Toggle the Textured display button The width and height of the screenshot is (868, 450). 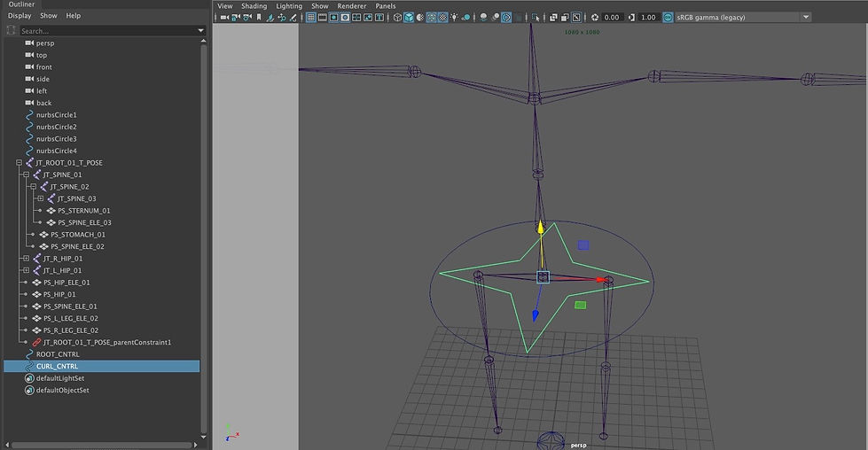coord(442,17)
